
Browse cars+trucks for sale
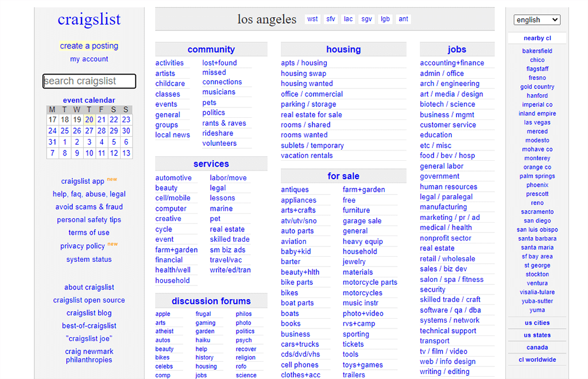300,344
